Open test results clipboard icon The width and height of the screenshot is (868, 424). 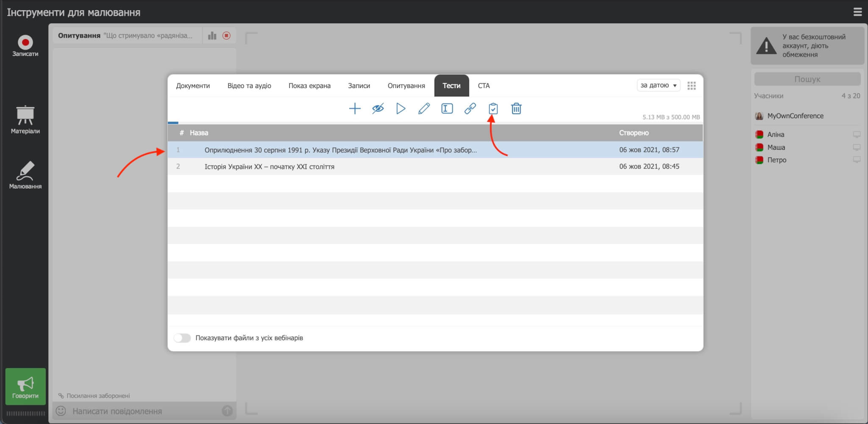(x=493, y=109)
